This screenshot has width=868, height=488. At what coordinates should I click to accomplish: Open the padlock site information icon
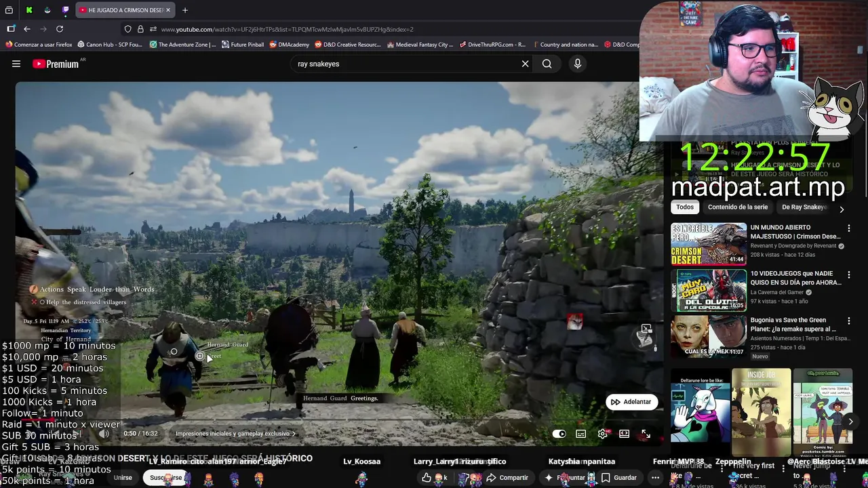click(140, 29)
